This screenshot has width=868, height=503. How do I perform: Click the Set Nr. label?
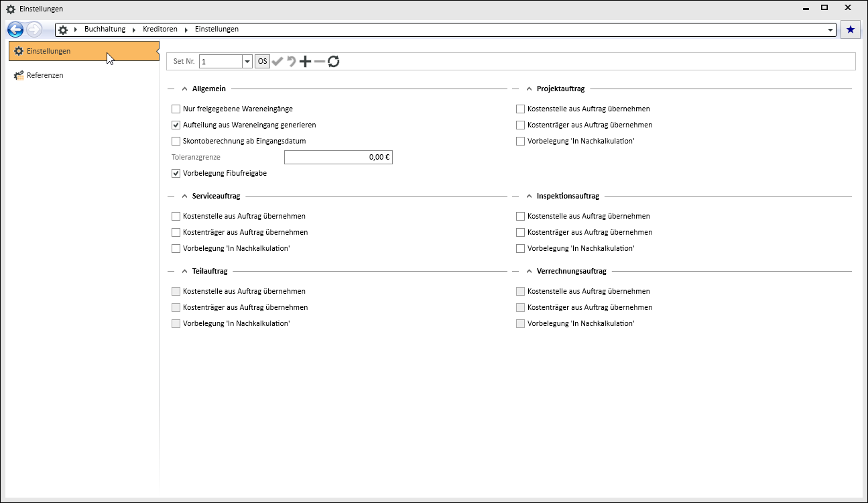[184, 62]
